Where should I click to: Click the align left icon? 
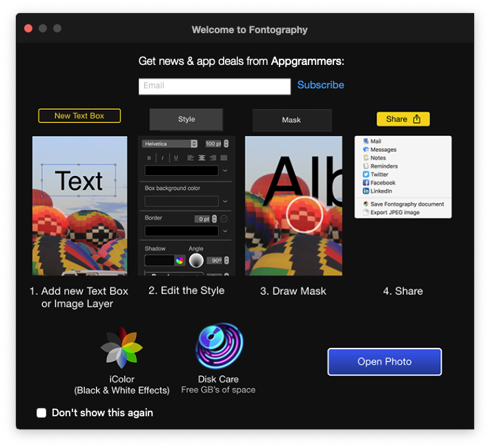click(x=190, y=157)
